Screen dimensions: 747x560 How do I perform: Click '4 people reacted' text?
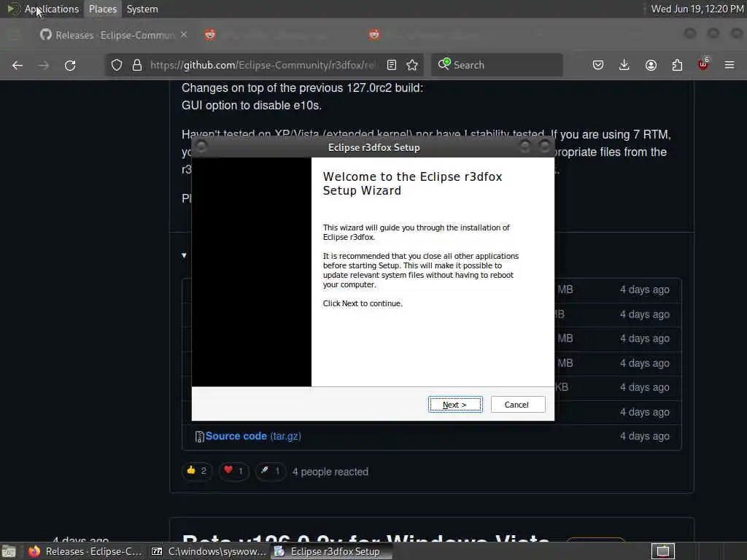pos(330,472)
